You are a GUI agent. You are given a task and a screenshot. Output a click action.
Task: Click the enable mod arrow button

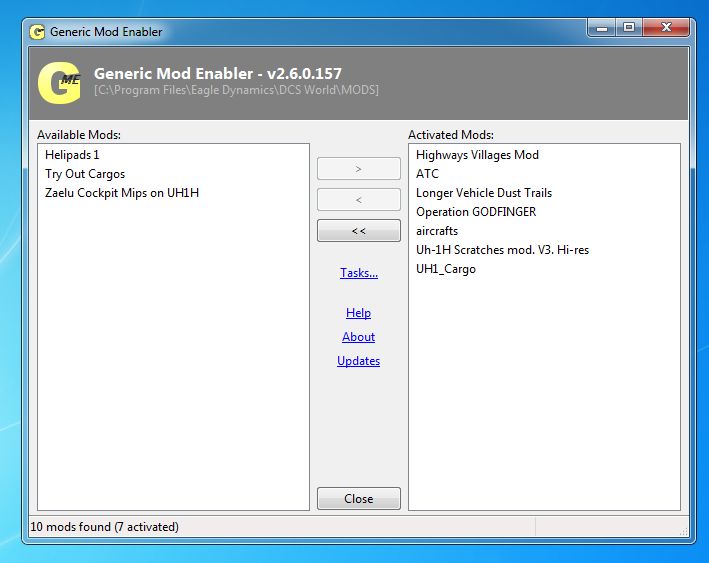359,169
